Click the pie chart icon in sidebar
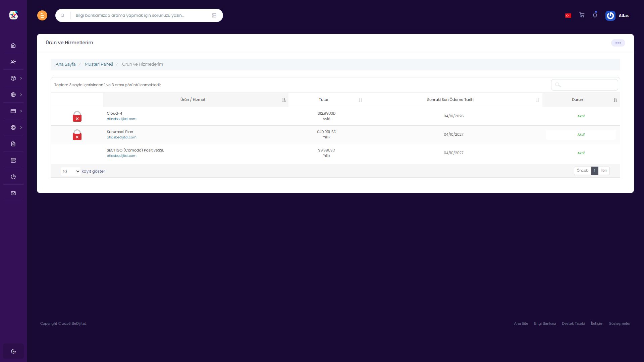 tap(13, 177)
